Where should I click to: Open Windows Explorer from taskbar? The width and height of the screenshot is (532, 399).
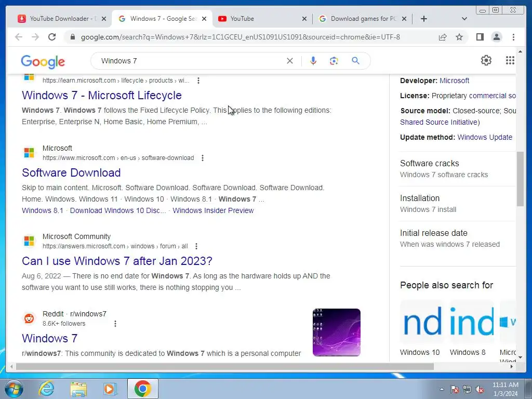click(x=78, y=389)
